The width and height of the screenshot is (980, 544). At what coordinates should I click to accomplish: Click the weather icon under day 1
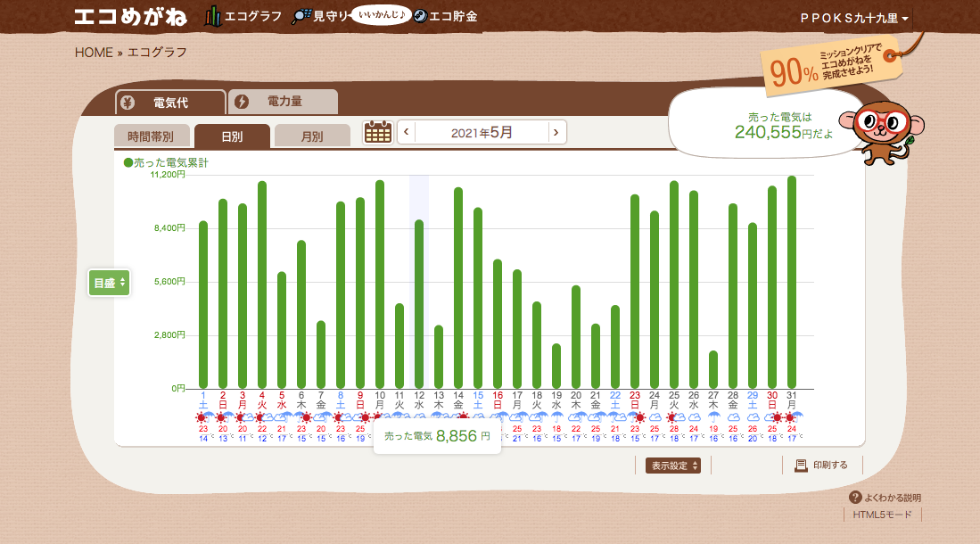tap(203, 417)
